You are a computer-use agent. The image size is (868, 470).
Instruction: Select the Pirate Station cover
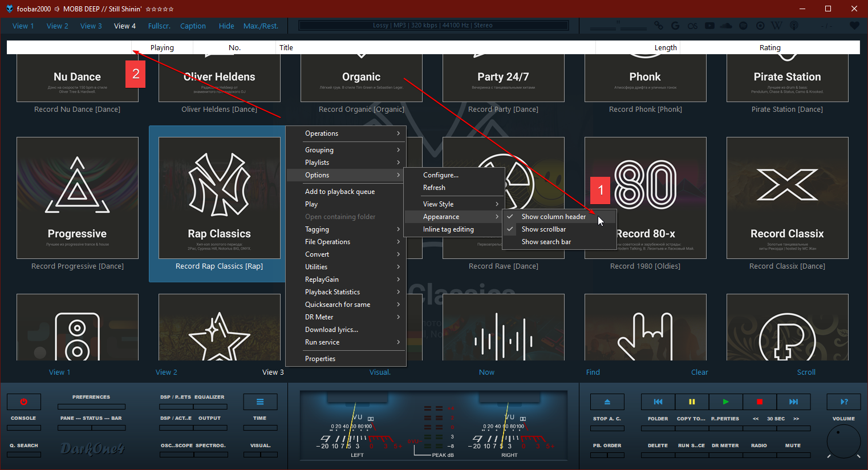tap(788, 78)
